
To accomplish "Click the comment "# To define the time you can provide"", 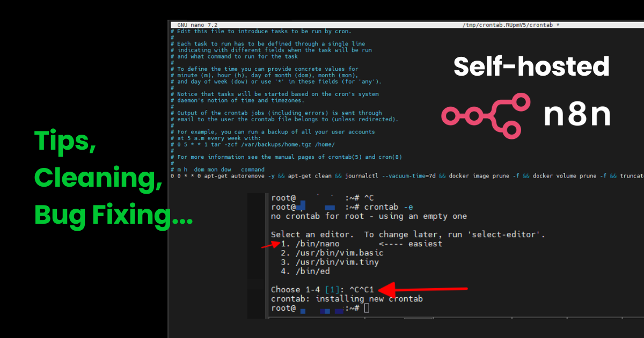I will [264, 69].
